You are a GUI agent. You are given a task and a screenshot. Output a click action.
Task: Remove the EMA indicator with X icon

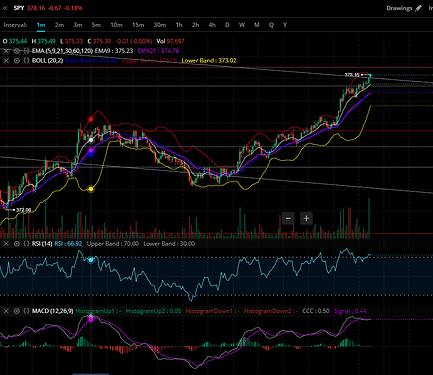[x=6, y=51]
